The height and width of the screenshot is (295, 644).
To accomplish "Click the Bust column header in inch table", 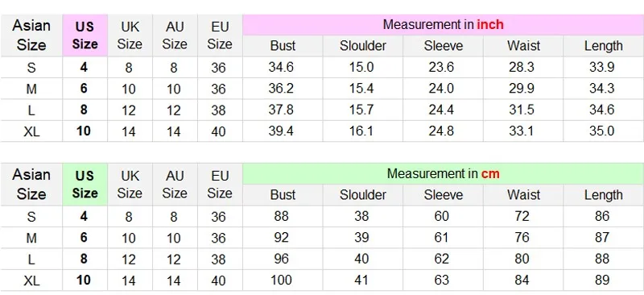I will coord(283,46).
